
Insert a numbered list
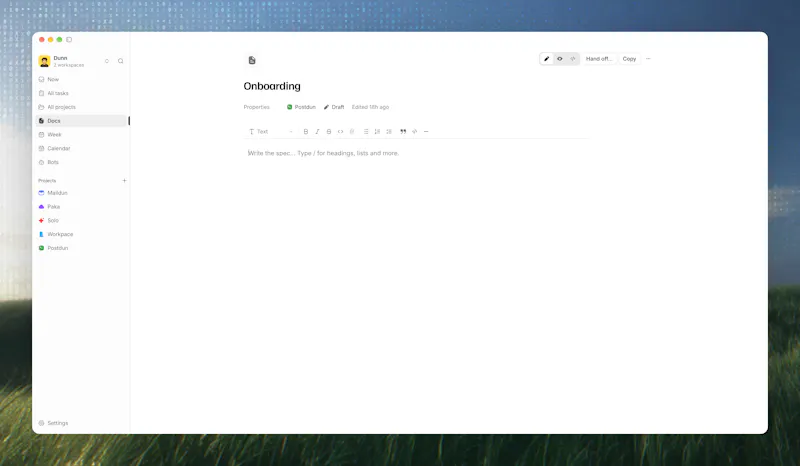tap(377, 132)
